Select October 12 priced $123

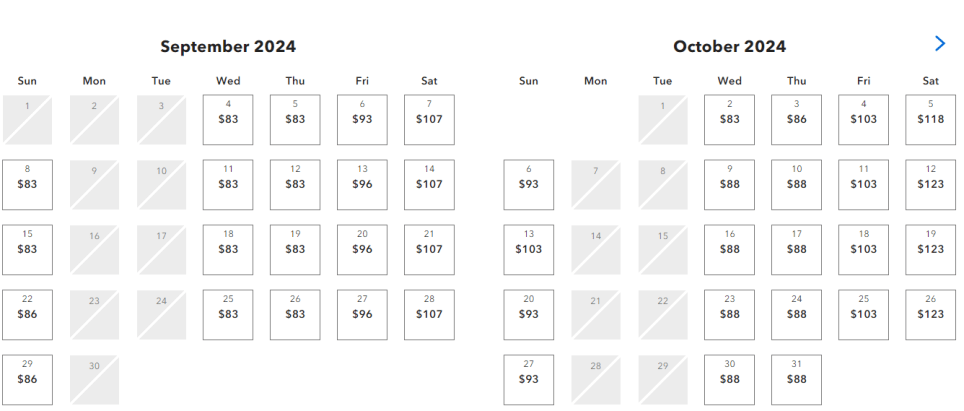pyautogui.click(x=930, y=185)
